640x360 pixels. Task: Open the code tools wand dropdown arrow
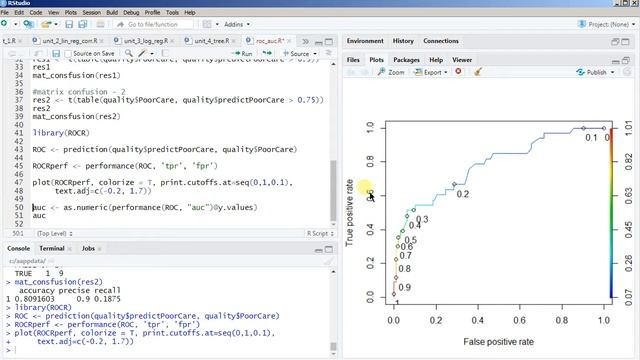click(x=152, y=53)
